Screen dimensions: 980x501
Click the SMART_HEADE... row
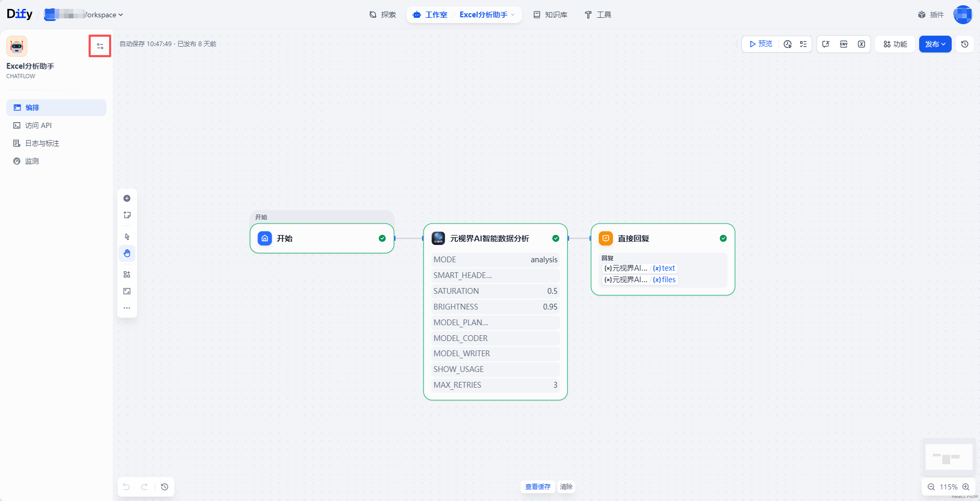[496, 275]
